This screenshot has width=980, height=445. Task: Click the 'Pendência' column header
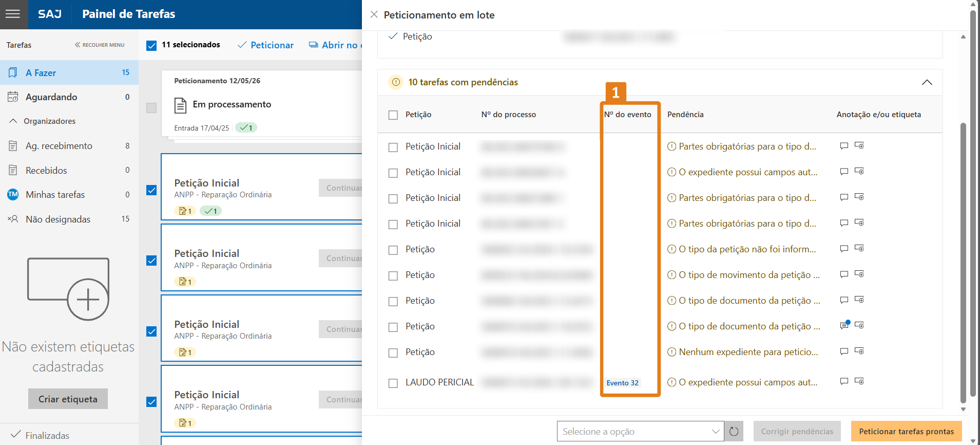pos(685,115)
